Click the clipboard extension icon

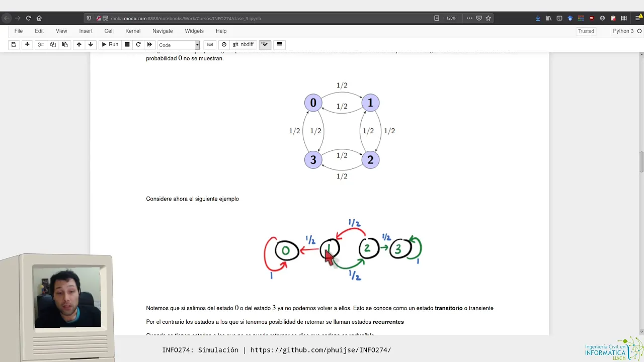(x=613, y=18)
